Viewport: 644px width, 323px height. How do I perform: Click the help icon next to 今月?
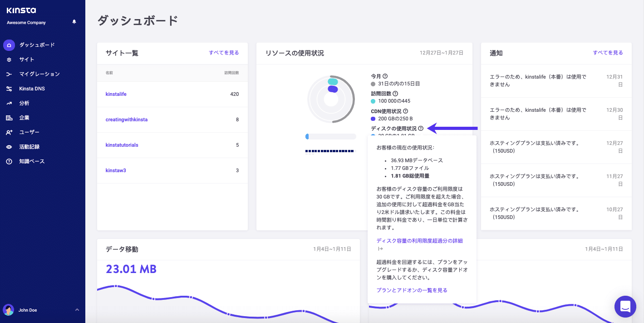pos(385,76)
